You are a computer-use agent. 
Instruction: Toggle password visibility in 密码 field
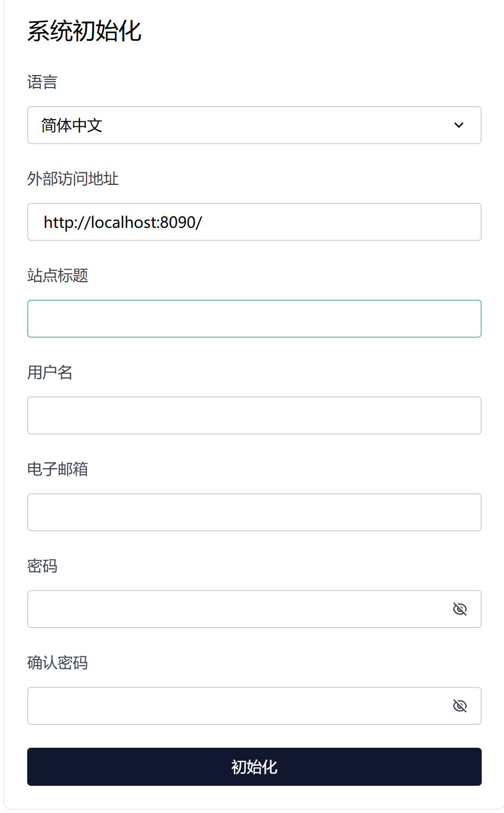[x=459, y=609]
